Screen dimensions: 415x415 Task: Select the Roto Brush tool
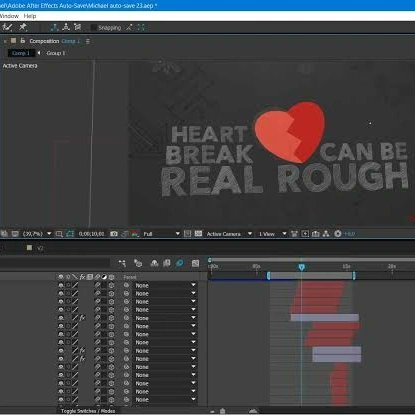click(x=7, y=28)
